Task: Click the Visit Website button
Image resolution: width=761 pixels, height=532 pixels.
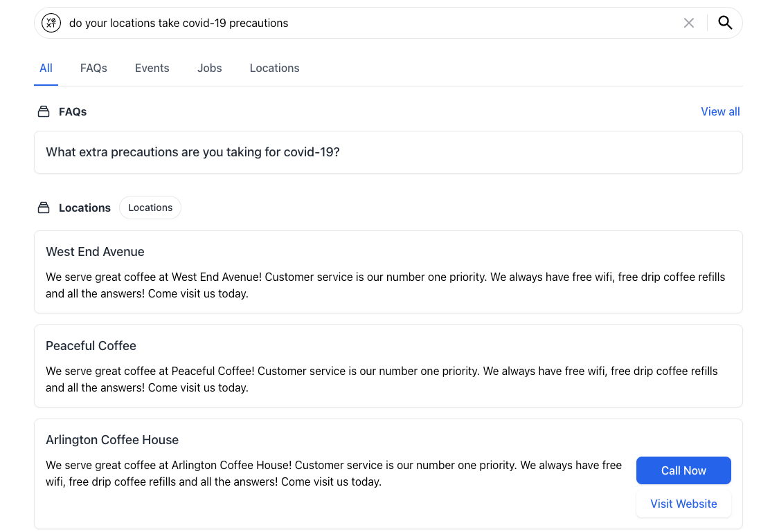Action: [x=683, y=504]
